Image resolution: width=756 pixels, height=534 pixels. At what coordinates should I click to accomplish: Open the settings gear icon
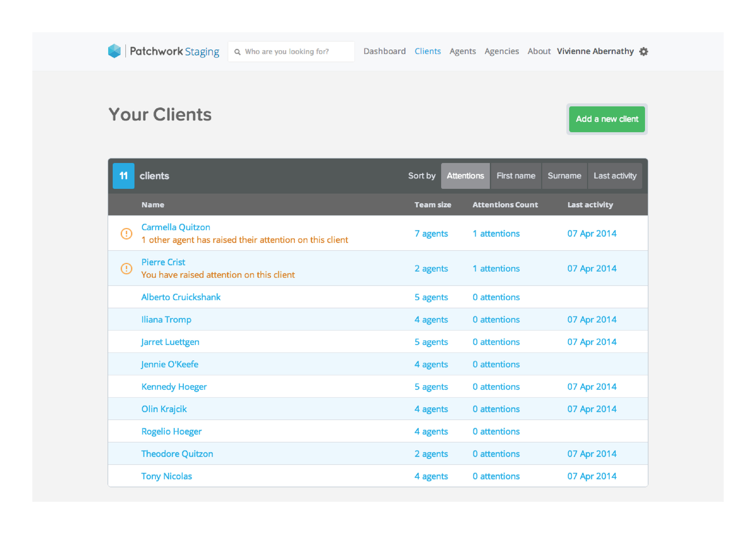pos(644,51)
